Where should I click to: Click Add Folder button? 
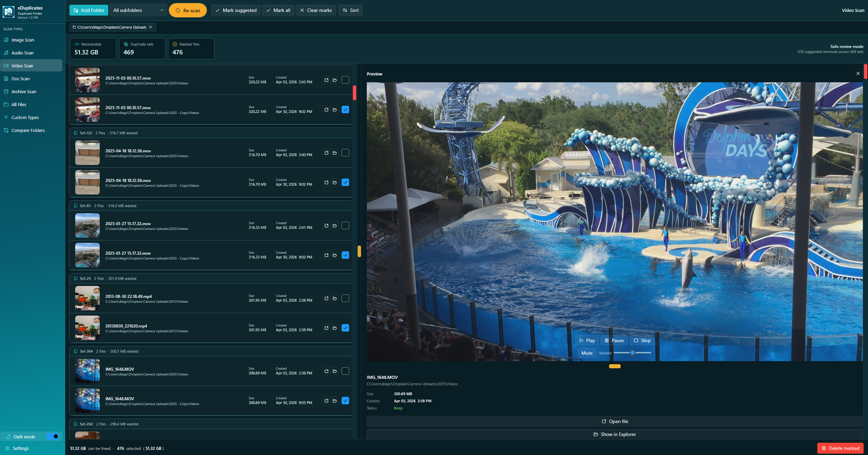(89, 10)
